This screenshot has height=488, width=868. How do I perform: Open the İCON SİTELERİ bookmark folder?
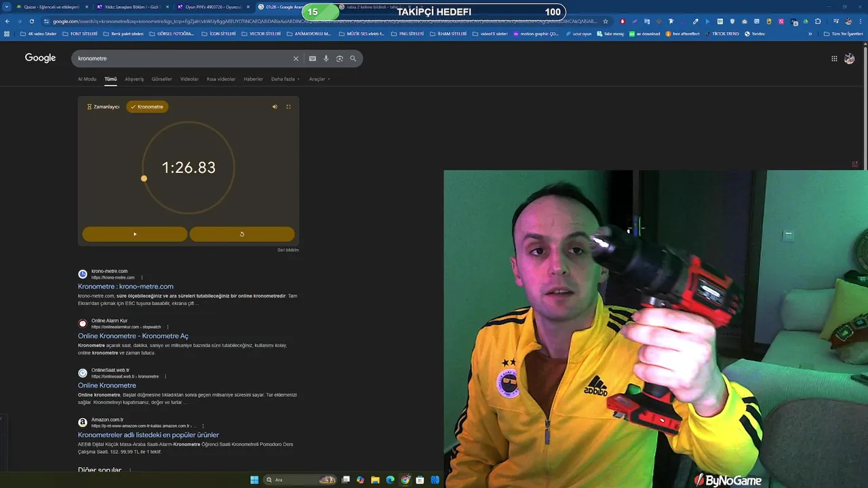click(219, 33)
